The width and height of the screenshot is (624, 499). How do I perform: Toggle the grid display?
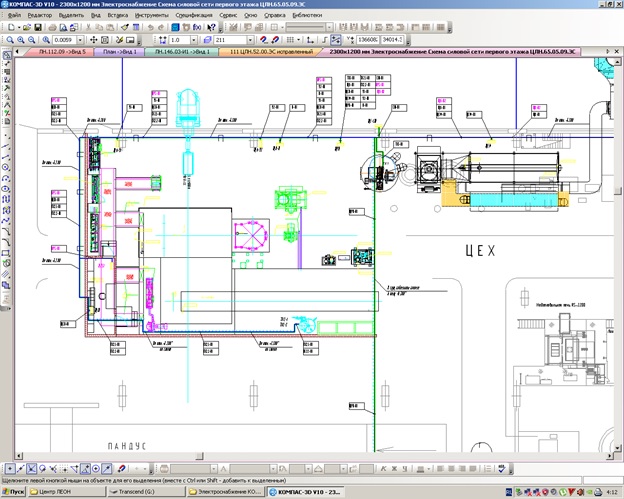290,40
